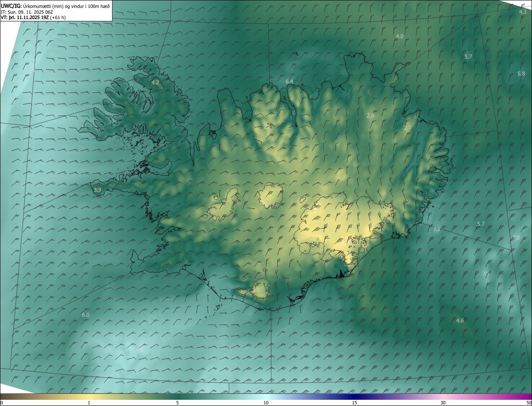Screen dimensions: 532x406
Task: Click the color scale tick labeled 1
Action: tap(89, 403)
